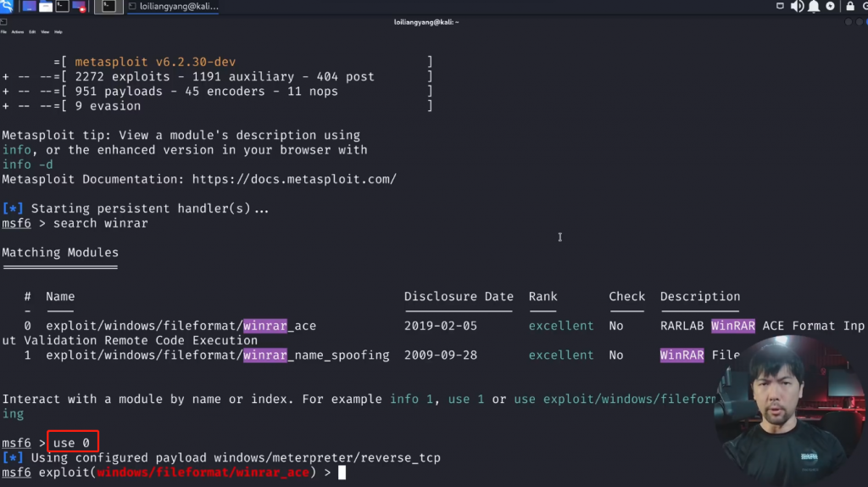Click the msf6 exploit prompt cursor
Viewport: 868px width, 487px height.
[x=342, y=473]
